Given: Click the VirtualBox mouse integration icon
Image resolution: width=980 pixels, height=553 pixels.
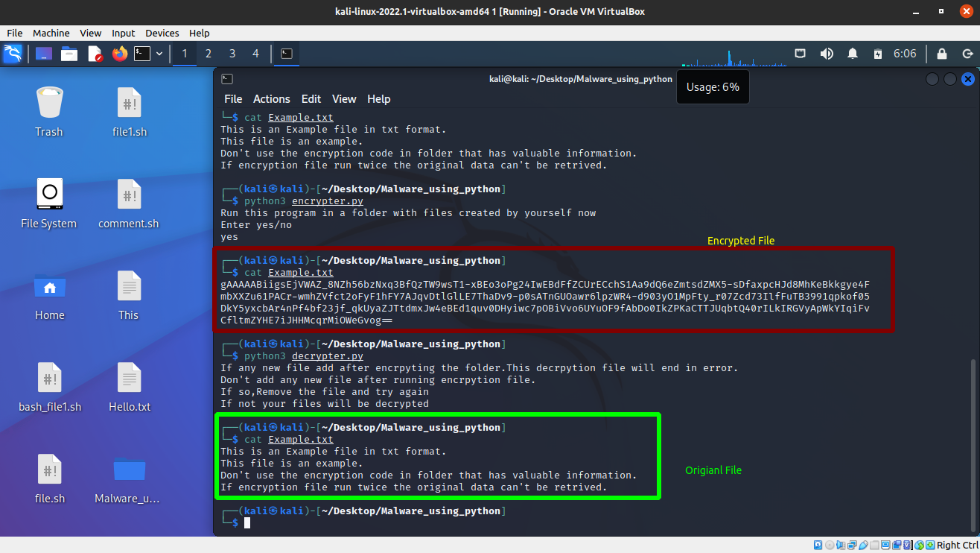Looking at the screenshot, I should [920, 545].
